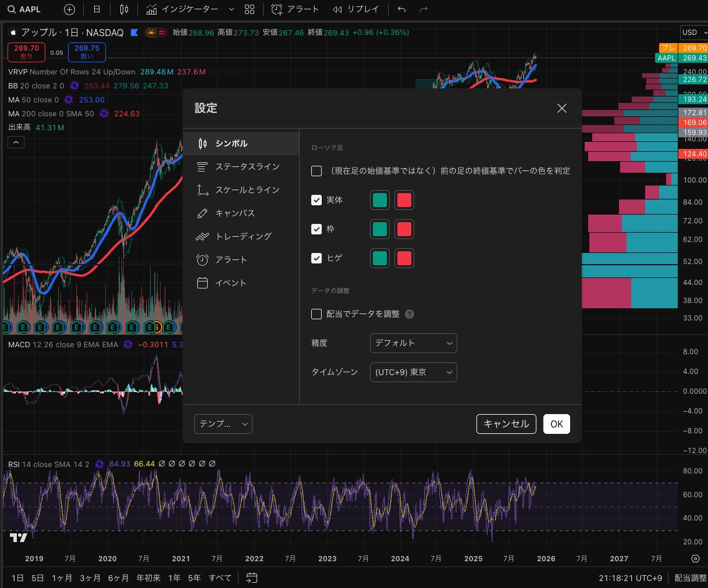Screen dimensions: 708x588
Task: Click the help icon beside 配当でデータを調整
Action: coord(410,314)
